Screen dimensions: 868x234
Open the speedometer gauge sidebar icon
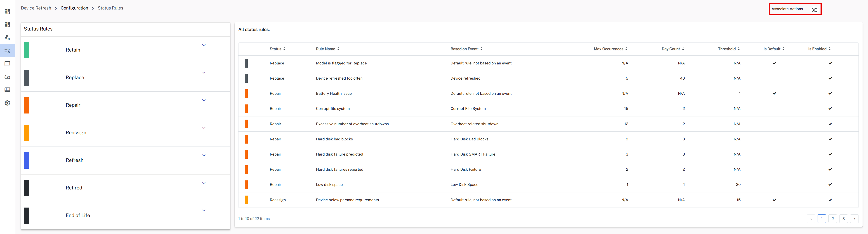click(7, 77)
